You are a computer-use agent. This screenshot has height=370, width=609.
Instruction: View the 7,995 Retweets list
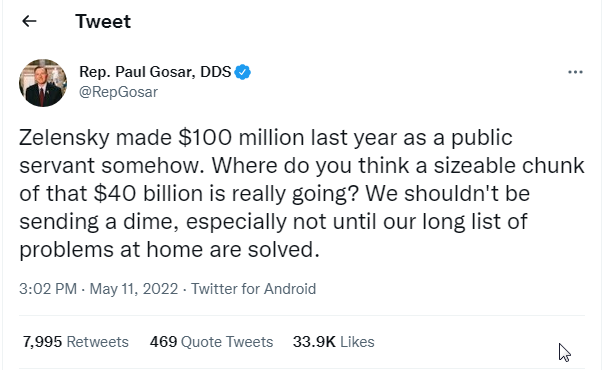(x=76, y=342)
